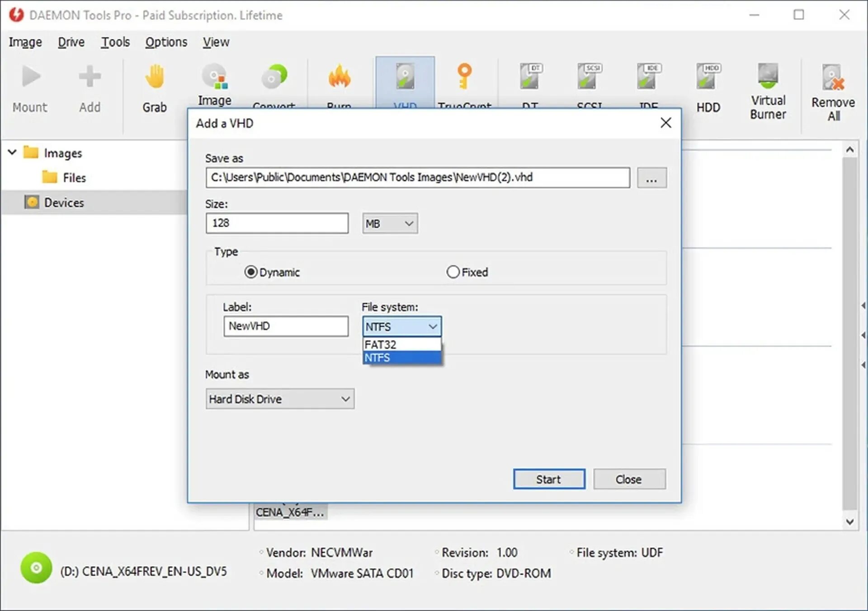Click the File system: UDF text
This screenshot has height=611, width=868.
pyautogui.click(x=619, y=553)
